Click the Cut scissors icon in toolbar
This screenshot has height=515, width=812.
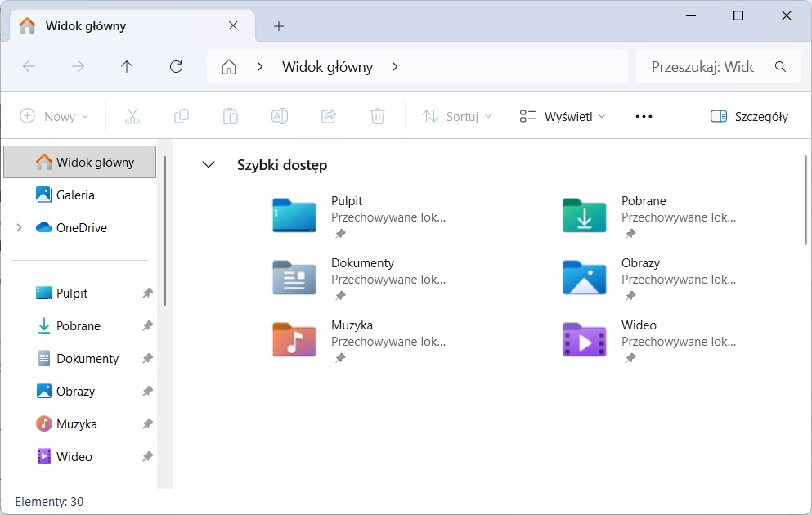click(x=132, y=116)
